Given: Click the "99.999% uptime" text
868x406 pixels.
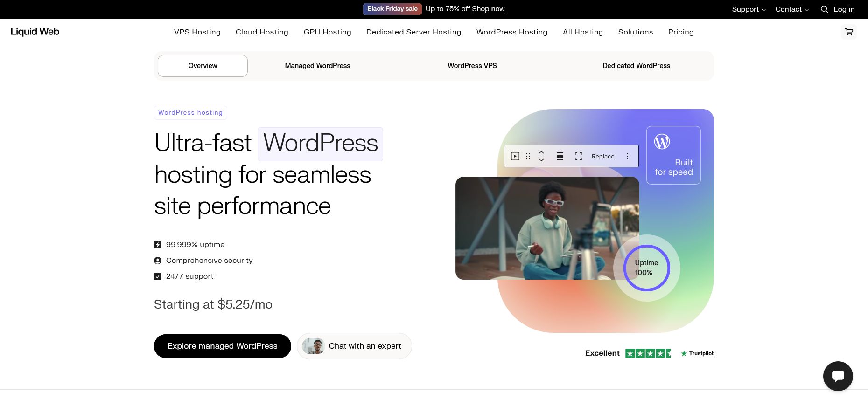Looking at the screenshot, I should tap(196, 245).
